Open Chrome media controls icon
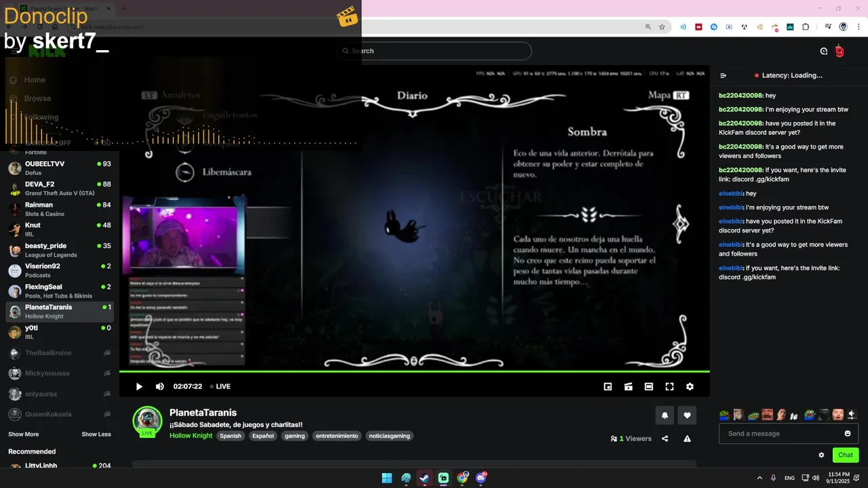The image size is (868, 488). pyautogui.click(x=829, y=27)
